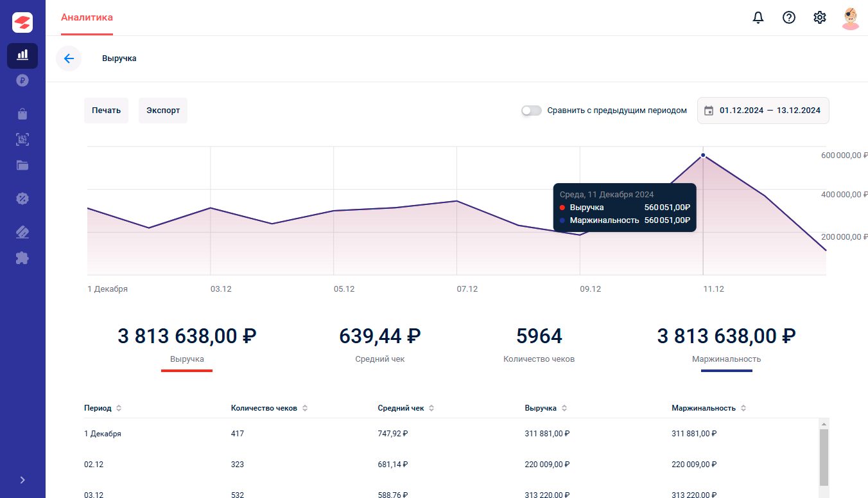This screenshot has width=868, height=498.
Task: Toggle the Маржинальность series under the total
Action: (727, 359)
